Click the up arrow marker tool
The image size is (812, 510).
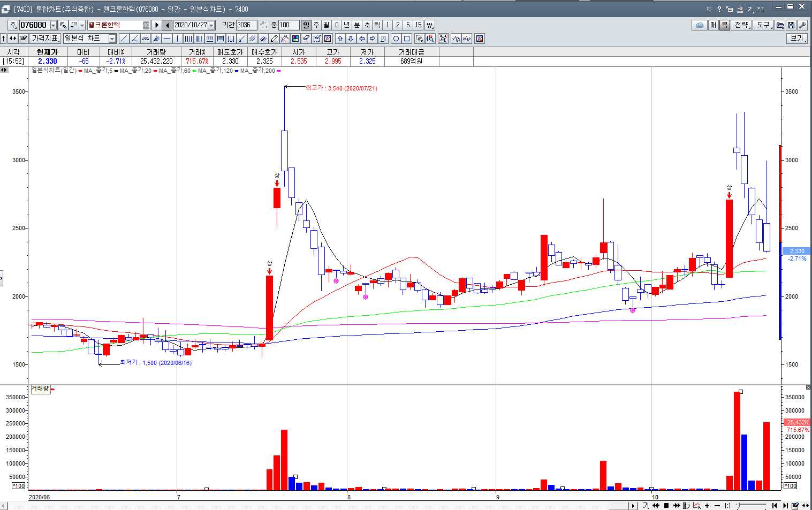click(340, 39)
